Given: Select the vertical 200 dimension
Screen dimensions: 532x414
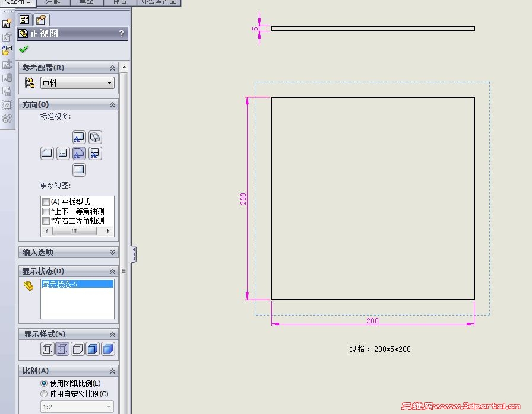Looking at the screenshot, I should pos(243,199).
